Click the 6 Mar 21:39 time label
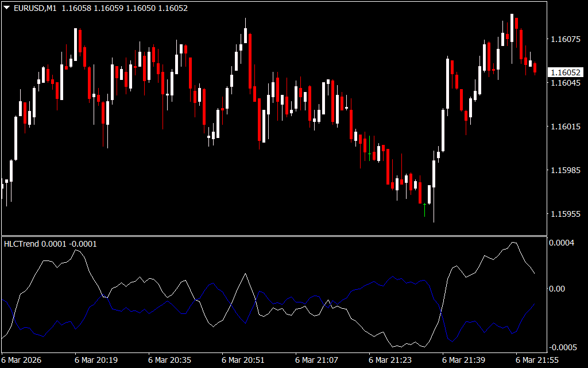Screen dimensions: 588x368 click(464, 360)
